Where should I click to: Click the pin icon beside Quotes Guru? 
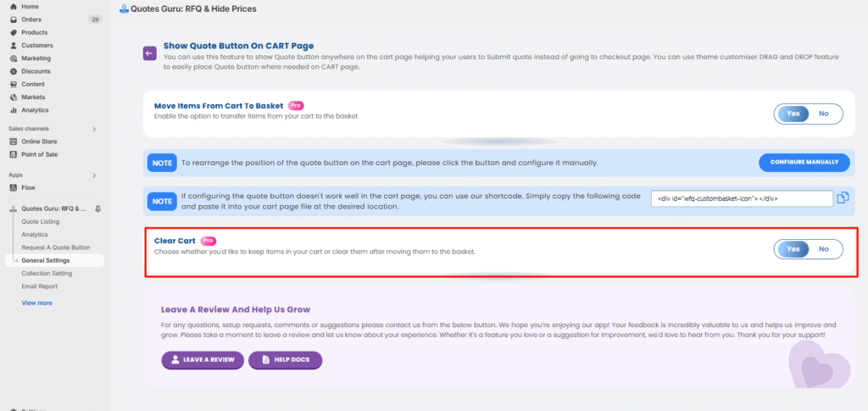click(x=97, y=208)
